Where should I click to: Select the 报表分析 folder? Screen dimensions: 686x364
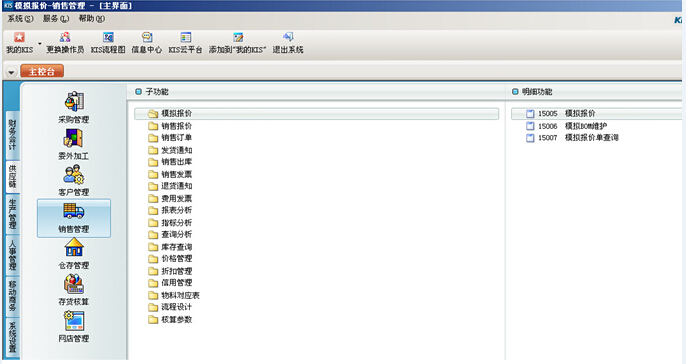pos(170,210)
